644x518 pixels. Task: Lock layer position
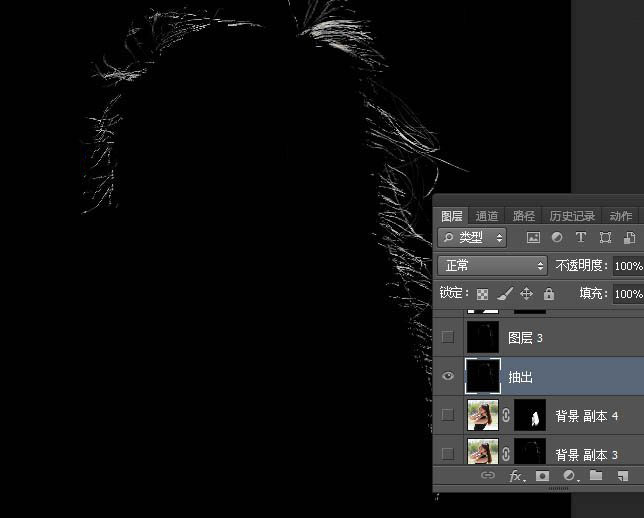527,294
